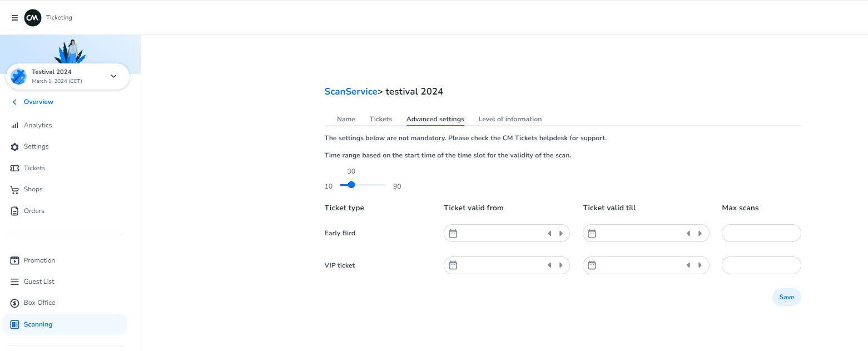Go back to Overview
868x351 pixels.
coord(38,102)
